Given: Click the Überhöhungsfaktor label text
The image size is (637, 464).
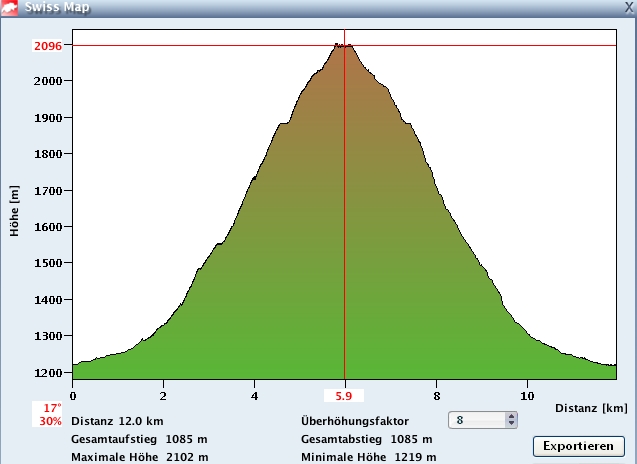Looking at the screenshot, I should 354,421.
